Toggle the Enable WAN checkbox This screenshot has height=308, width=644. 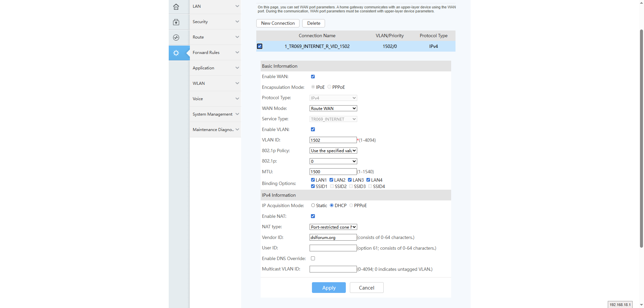coord(313,77)
